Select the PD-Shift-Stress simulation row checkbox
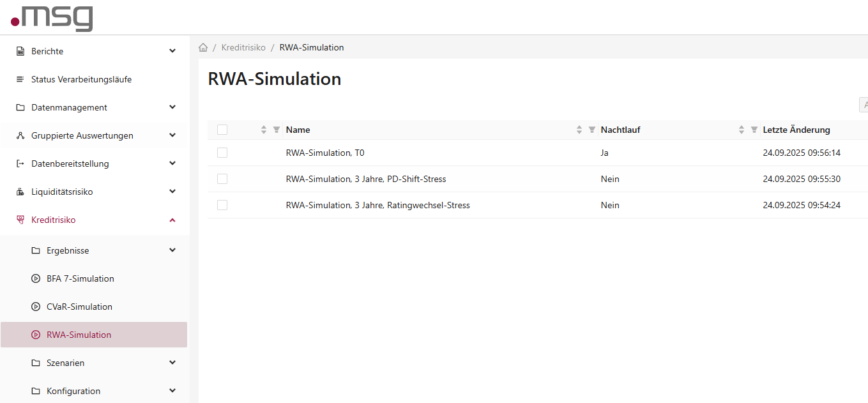The height and width of the screenshot is (403, 868). (x=222, y=179)
